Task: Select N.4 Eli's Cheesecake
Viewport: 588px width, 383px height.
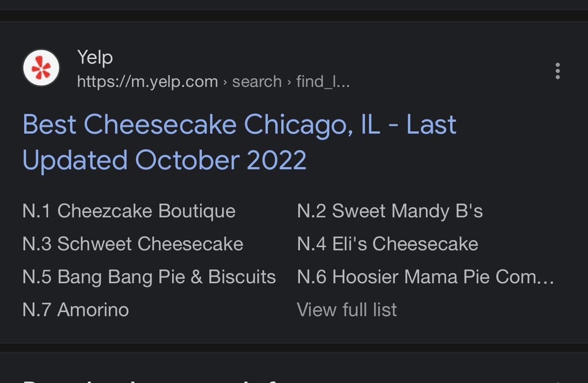Action: (387, 244)
